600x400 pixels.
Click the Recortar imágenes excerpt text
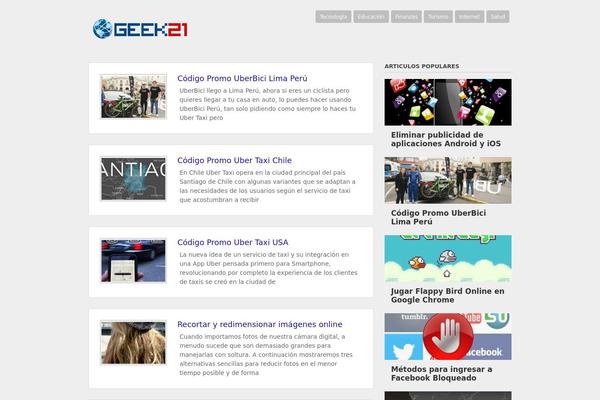tap(266, 354)
